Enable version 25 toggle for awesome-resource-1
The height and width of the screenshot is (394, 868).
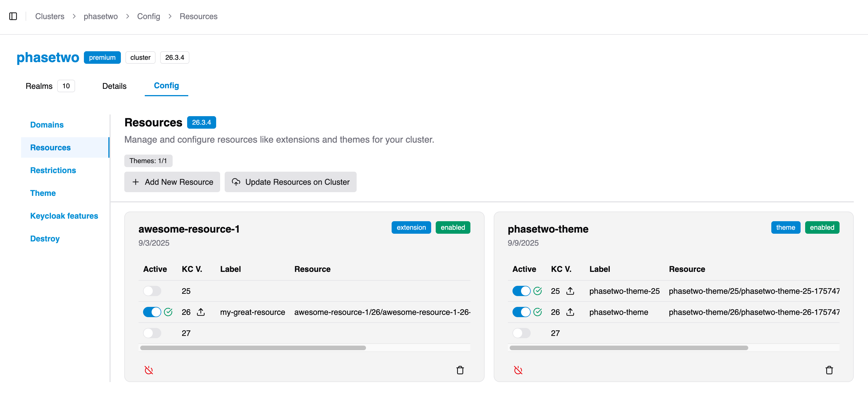tap(152, 291)
